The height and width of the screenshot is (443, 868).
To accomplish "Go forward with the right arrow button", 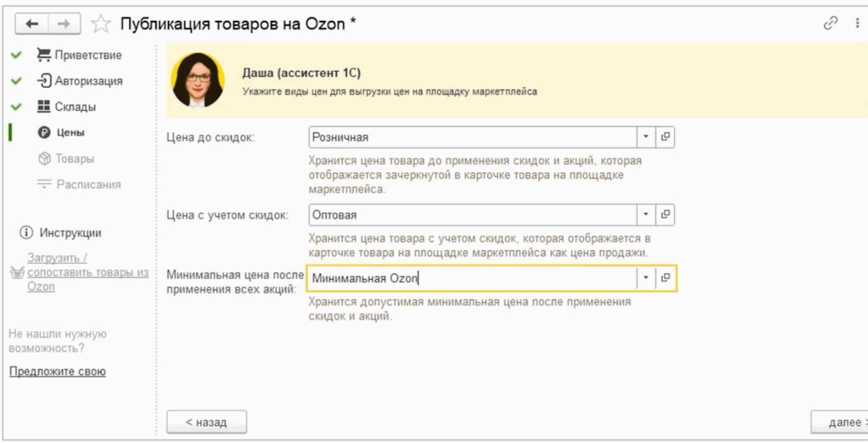I will 64,24.
